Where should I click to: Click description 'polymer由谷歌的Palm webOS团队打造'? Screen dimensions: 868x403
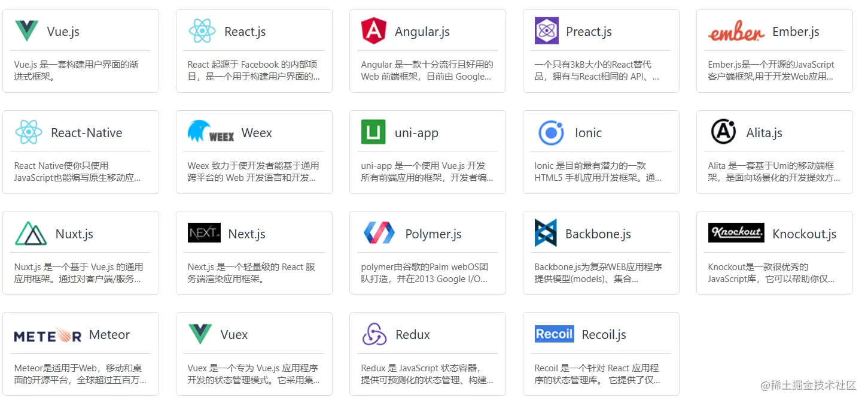point(425,273)
